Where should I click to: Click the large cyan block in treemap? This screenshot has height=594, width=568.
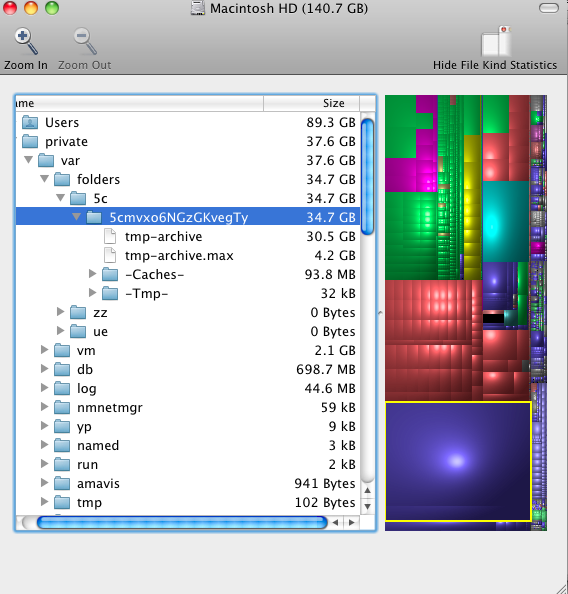505,222
